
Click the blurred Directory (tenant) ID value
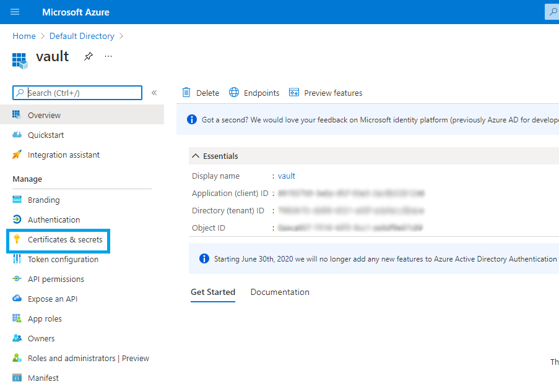pyautogui.click(x=351, y=210)
